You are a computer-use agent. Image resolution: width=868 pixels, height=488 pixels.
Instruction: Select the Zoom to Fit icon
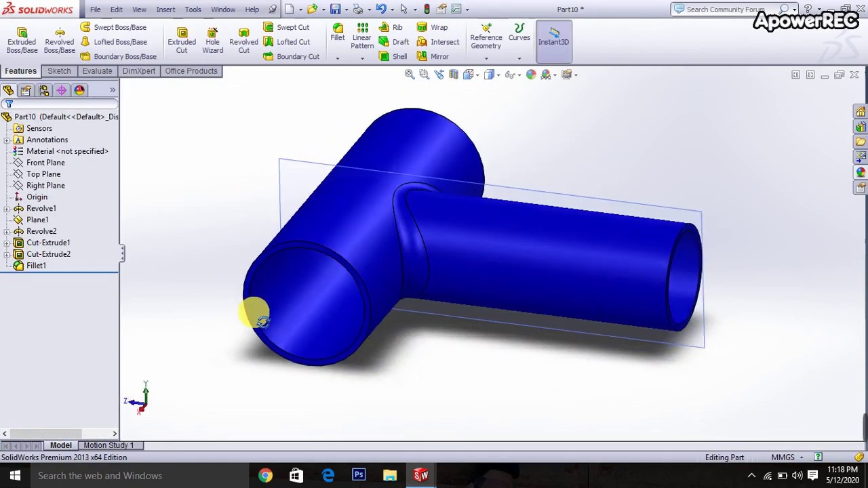(410, 75)
